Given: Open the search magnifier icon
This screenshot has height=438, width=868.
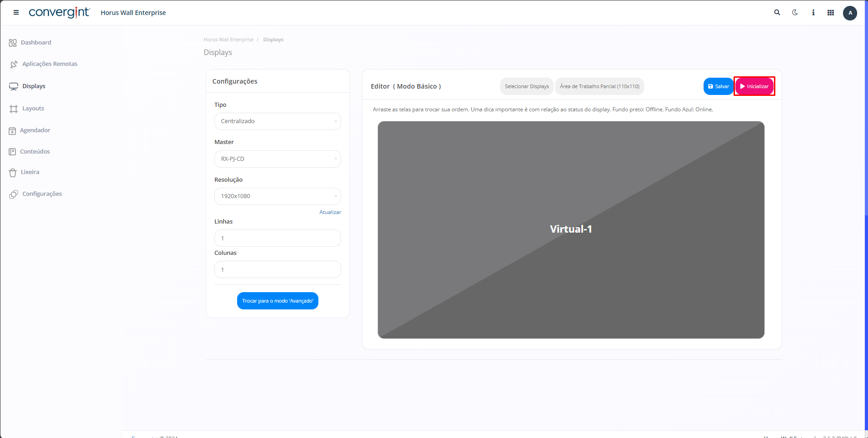Looking at the screenshot, I should click(x=777, y=13).
